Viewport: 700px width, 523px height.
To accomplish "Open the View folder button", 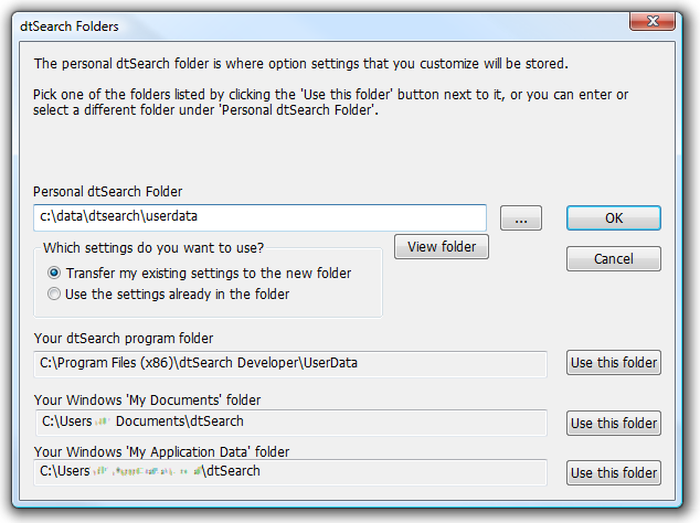I will point(442,247).
